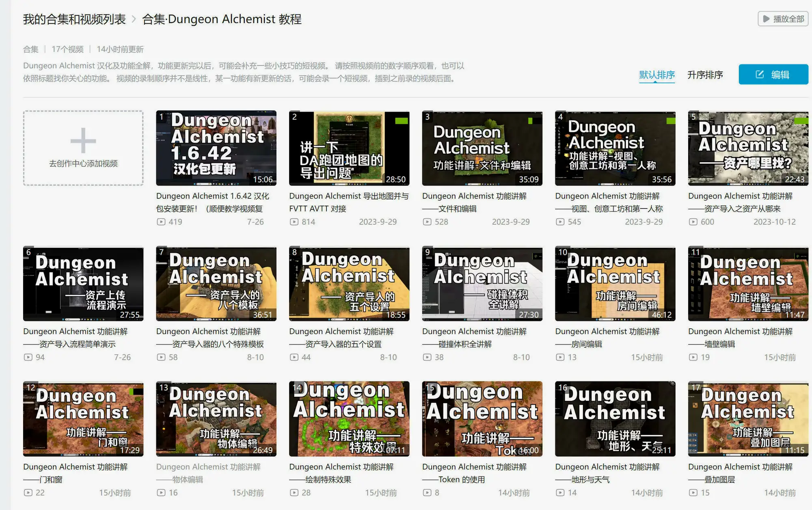
Task: Open video 10 thumbnail 房间编辑
Action: pyautogui.click(x=615, y=284)
